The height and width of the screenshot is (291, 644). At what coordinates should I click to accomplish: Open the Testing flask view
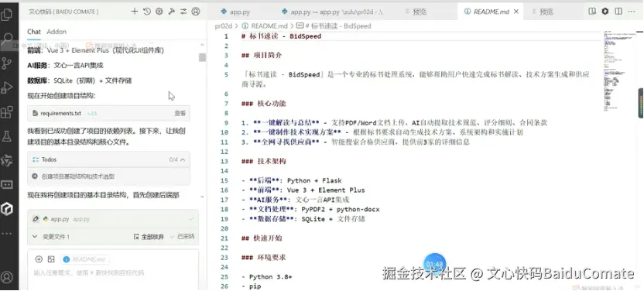tap(7, 136)
